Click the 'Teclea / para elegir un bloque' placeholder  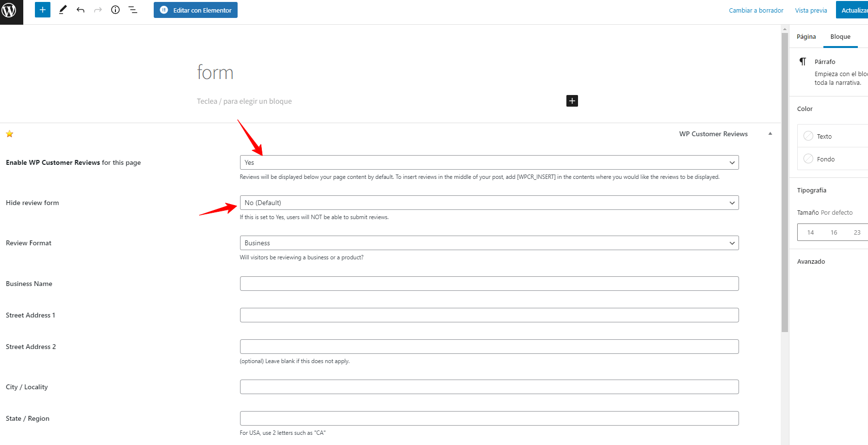244,101
